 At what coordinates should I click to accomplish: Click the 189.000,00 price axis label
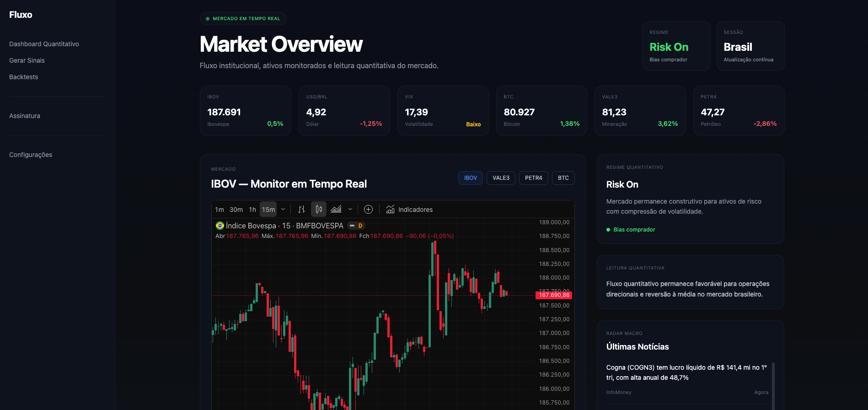tap(554, 222)
